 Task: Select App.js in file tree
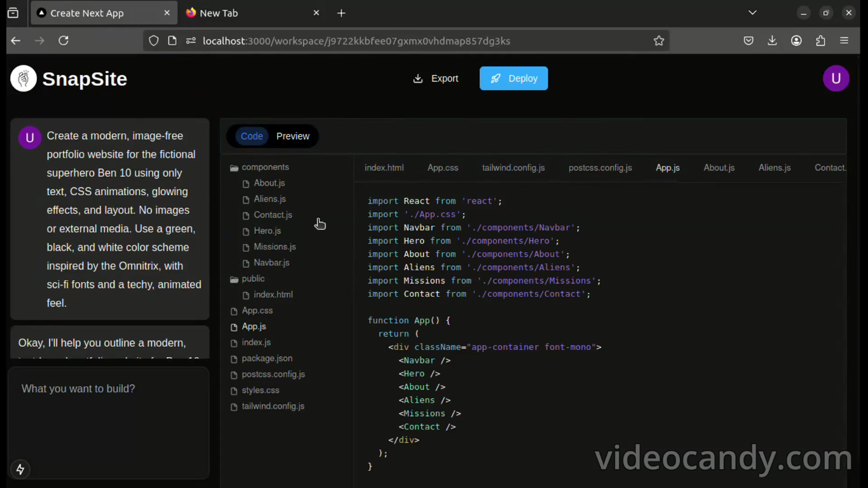coord(254,327)
